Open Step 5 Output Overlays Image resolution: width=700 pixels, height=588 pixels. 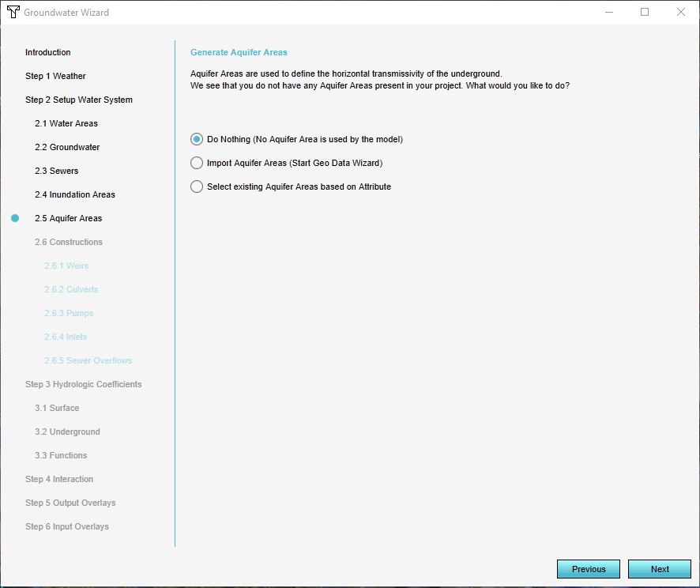[x=70, y=503]
